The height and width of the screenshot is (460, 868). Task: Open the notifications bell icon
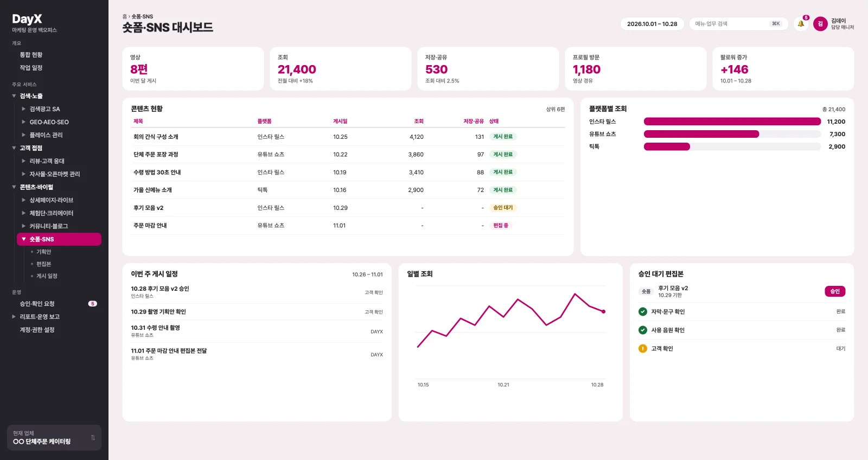pos(801,24)
